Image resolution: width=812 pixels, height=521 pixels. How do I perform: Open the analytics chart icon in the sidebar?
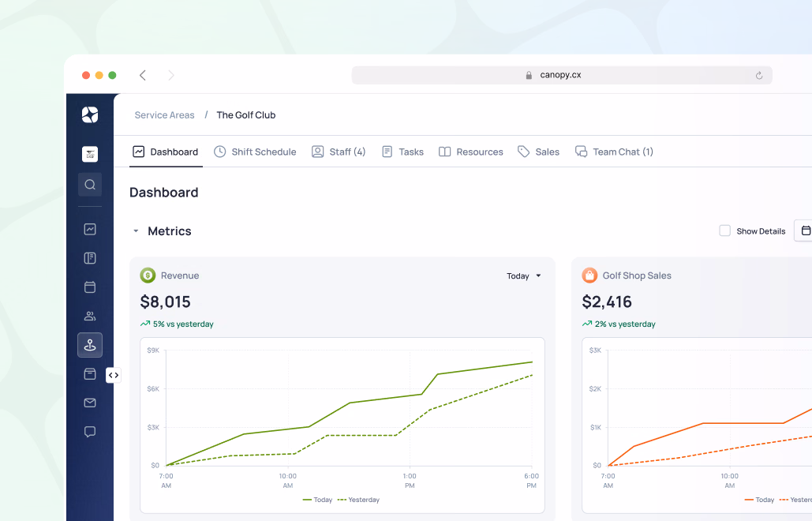point(90,229)
